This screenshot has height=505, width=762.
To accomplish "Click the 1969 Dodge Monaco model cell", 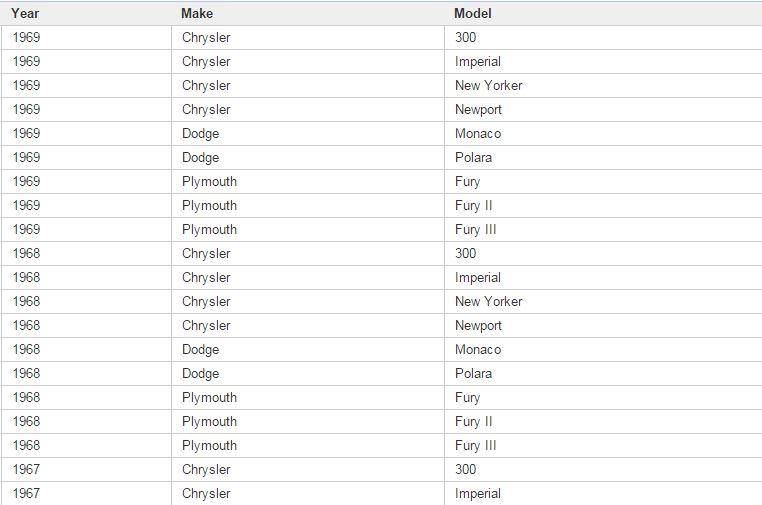I will [x=603, y=134].
